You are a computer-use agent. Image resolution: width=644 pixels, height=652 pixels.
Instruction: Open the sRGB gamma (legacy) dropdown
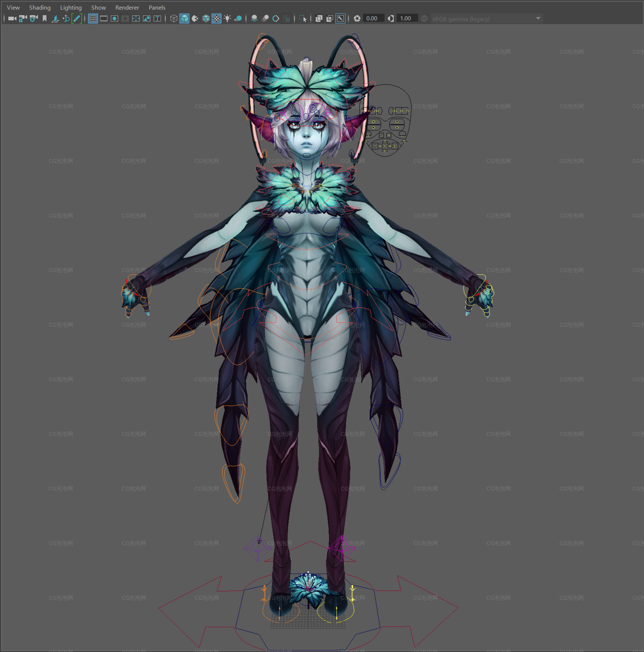pyautogui.click(x=487, y=19)
